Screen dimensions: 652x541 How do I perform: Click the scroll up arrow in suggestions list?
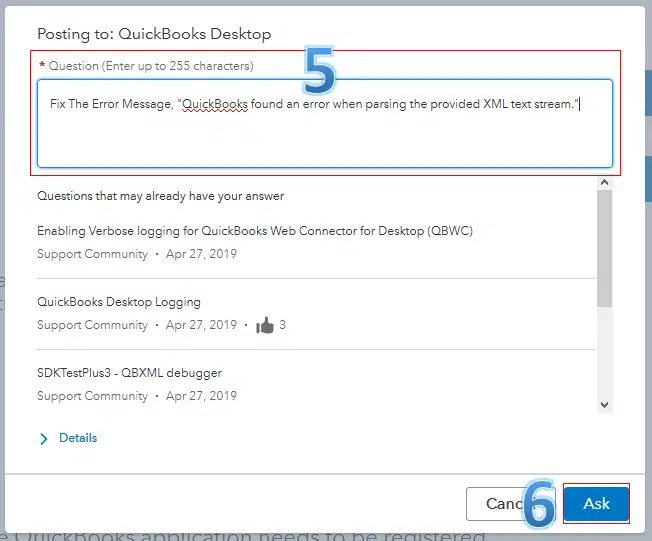pyautogui.click(x=605, y=182)
